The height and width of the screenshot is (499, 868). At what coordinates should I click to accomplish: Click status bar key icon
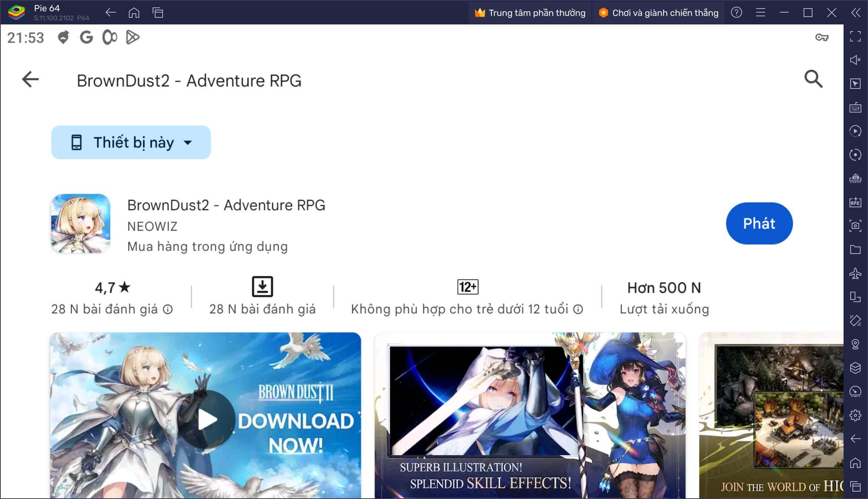(822, 37)
